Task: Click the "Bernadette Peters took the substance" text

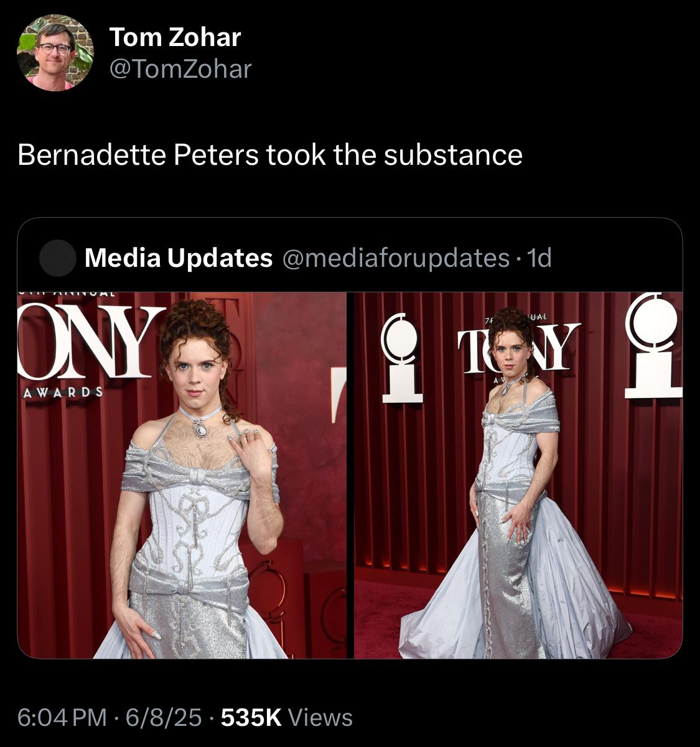Action: [269, 155]
